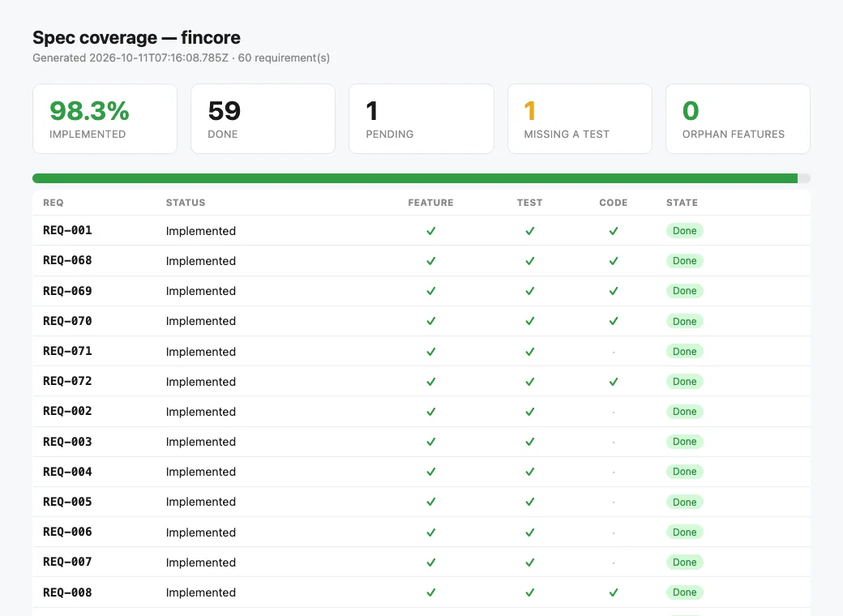Screen dimensions: 843x616
Task: Click the Implemented status for REQ-070
Action: coord(200,322)
